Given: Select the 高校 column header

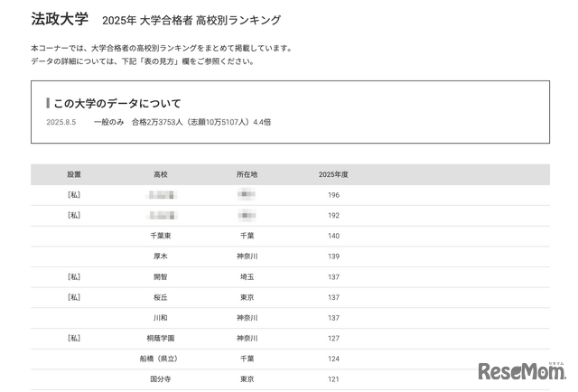Looking at the screenshot, I should [x=160, y=174].
